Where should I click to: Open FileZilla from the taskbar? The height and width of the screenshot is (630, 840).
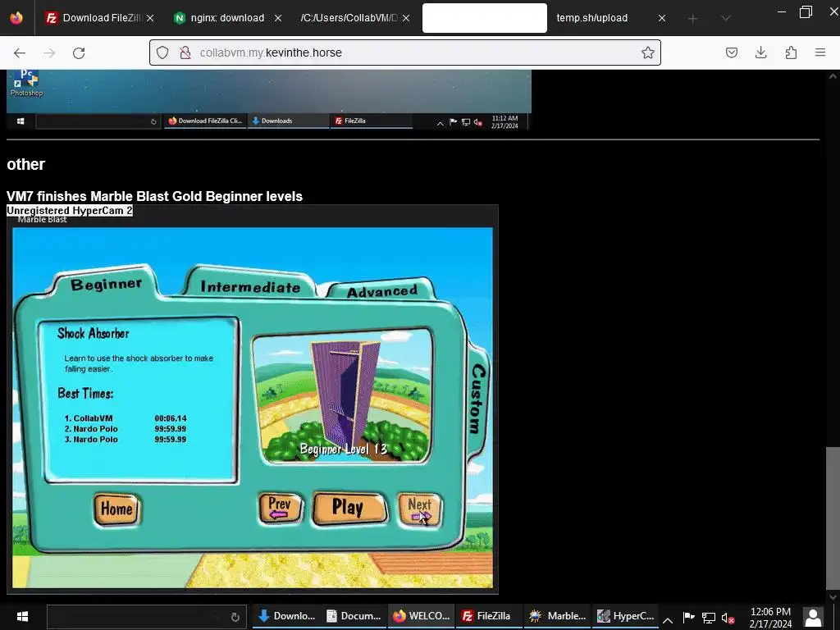click(488, 616)
